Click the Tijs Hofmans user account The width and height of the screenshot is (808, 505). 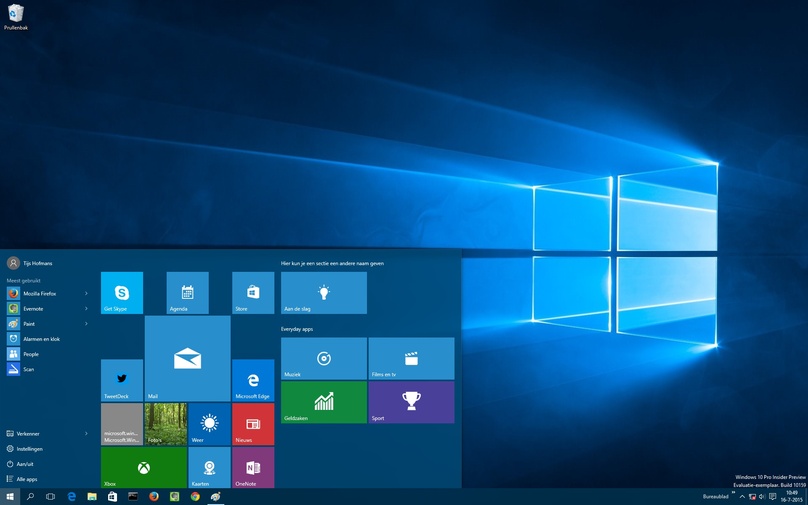pos(30,263)
